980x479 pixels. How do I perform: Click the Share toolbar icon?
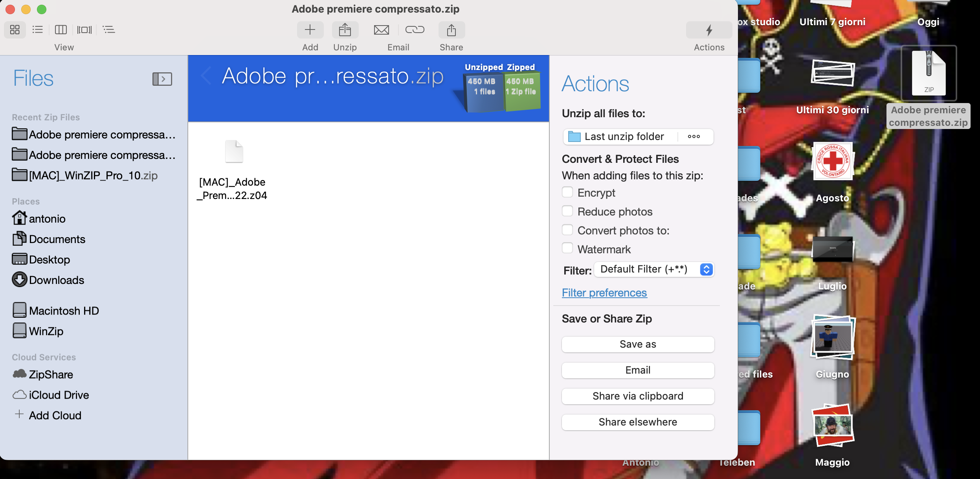tap(451, 30)
